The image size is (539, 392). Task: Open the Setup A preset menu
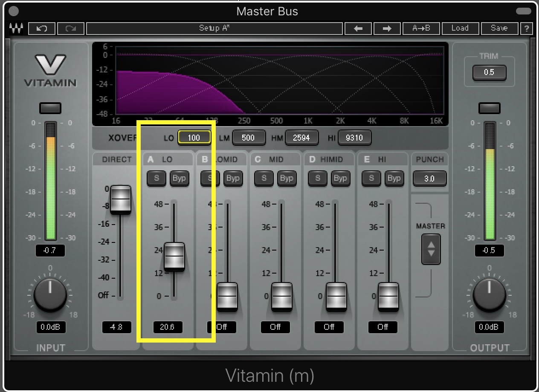(x=214, y=29)
